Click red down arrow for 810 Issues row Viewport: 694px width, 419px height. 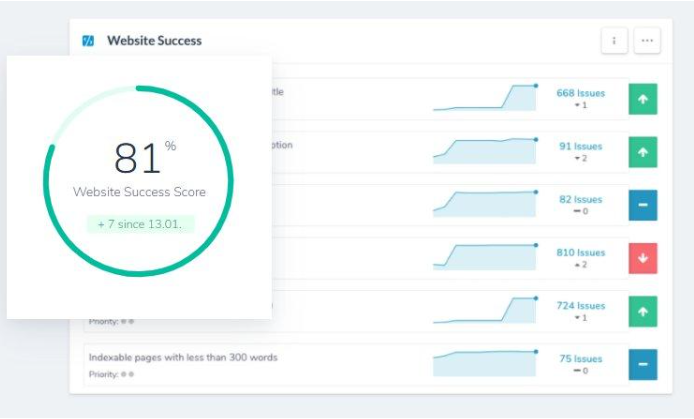(643, 258)
